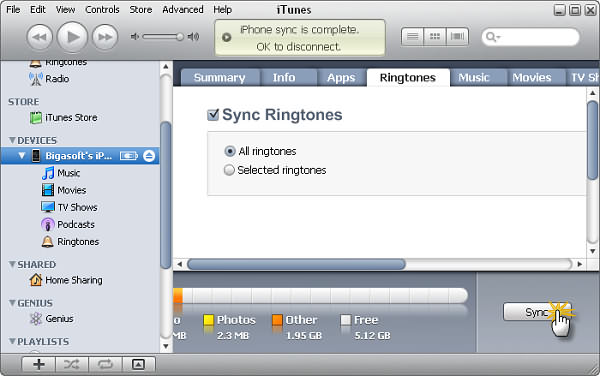Click the high volume speaker icon
Image resolution: width=600 pixels, height=376 pixels.
click(193, 36)
